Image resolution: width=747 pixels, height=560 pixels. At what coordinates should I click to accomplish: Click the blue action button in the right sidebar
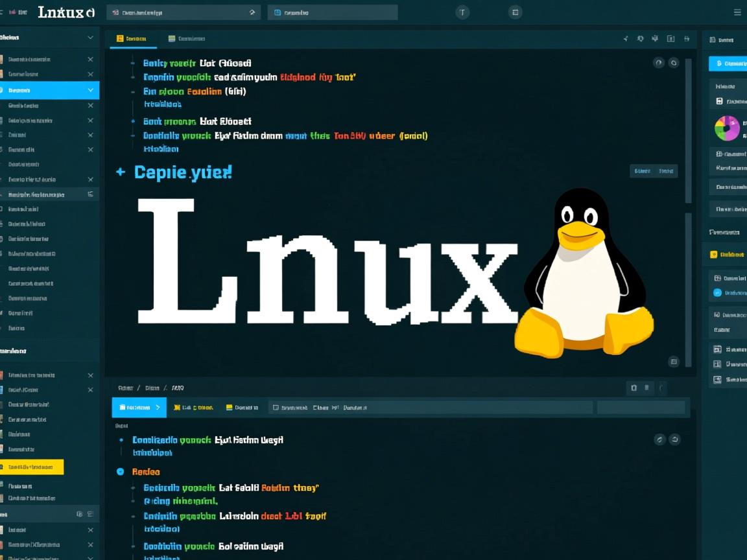727,63
